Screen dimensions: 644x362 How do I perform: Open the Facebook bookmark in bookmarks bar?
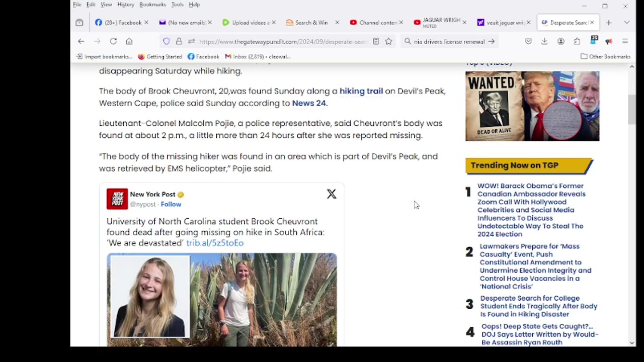click(x=203, y=56)
